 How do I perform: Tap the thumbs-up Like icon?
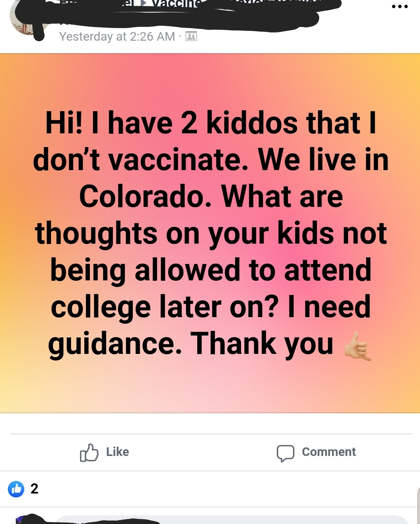(x=89, y=452)
